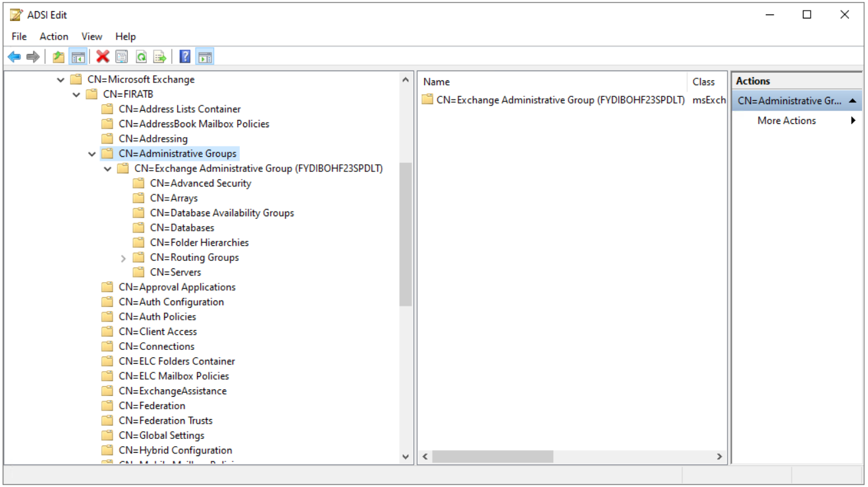Click folder icon of CN=Federation Trusts
Image resolution: width=868 pixels, height=487 pixels.
pos(107,420)
